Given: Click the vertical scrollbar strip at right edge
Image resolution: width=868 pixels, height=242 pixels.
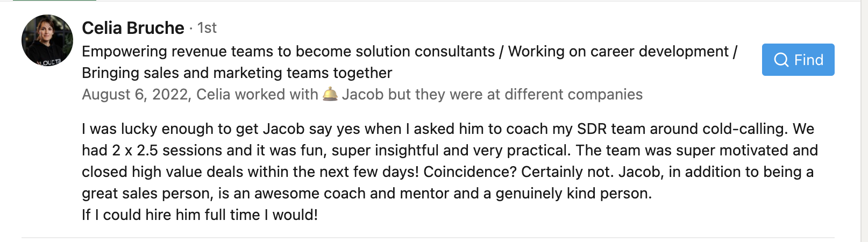Looking at the screenshot, I should [864, 121].
